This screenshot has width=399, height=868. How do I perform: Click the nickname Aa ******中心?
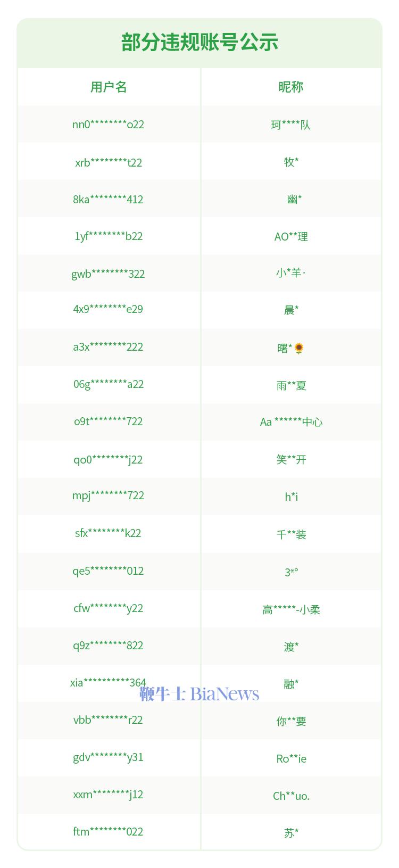click(291, 422)
